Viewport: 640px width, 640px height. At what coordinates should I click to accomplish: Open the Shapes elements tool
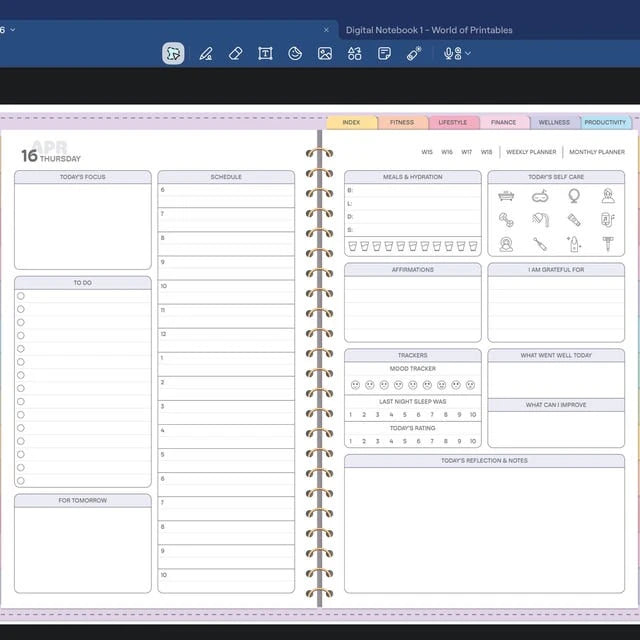pos(354,53)
